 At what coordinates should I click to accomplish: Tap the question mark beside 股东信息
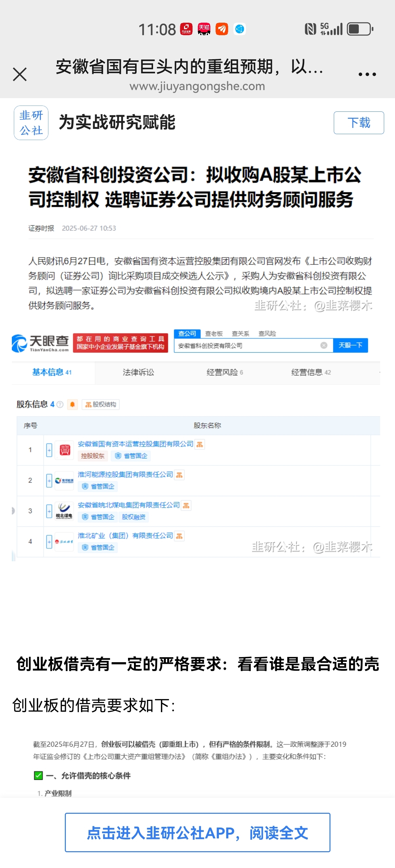pyautogui.click(x=60, y=404)
